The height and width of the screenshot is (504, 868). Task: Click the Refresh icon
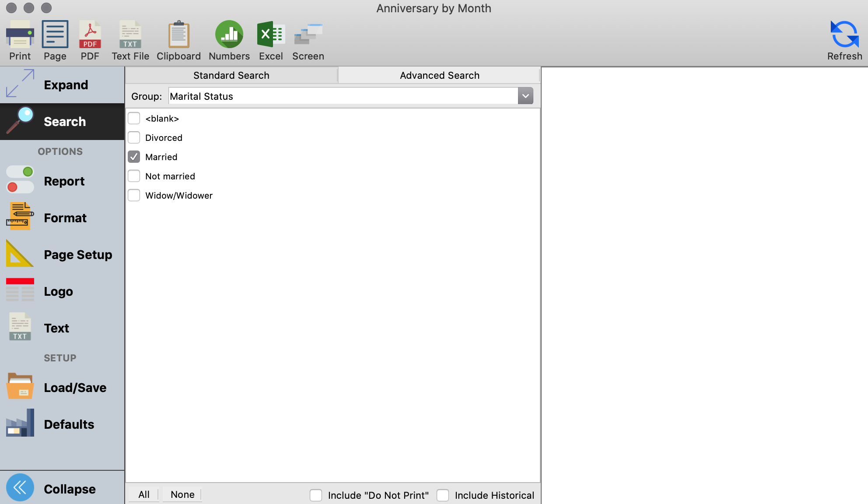tap(844, 35)
